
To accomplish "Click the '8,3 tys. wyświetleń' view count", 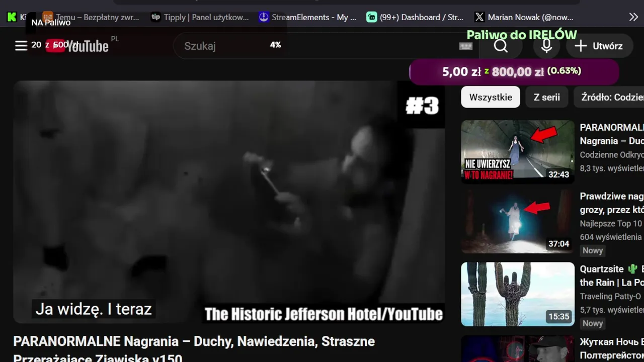I will coord(612,168).
